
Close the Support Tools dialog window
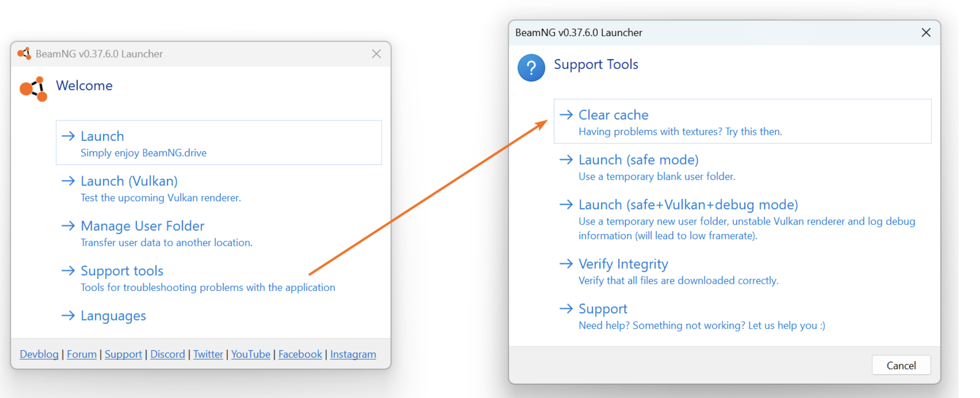point(926,32)
